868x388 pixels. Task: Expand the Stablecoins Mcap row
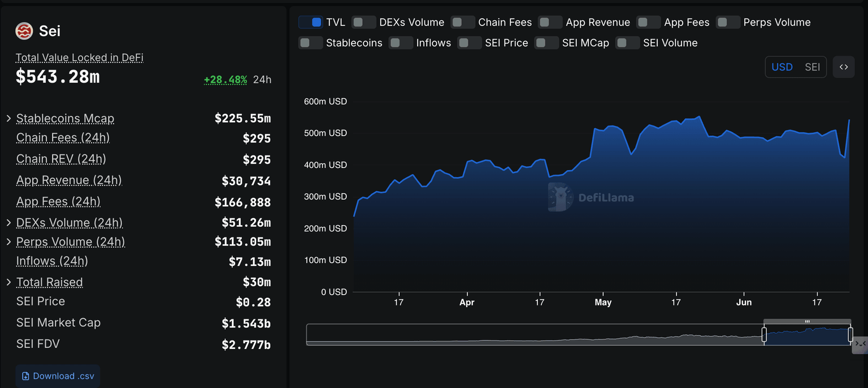[8, 118]
